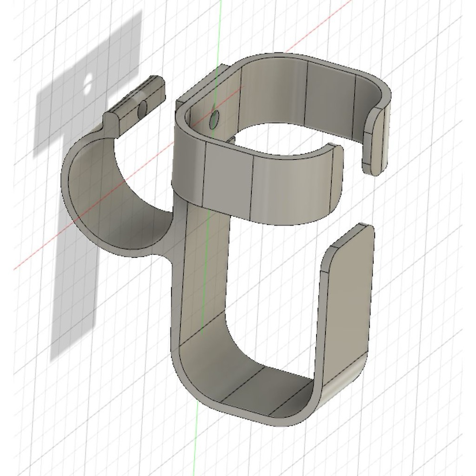Select the round hole in the left mounting tab
The image size is (476, 476).
[142, 109]
